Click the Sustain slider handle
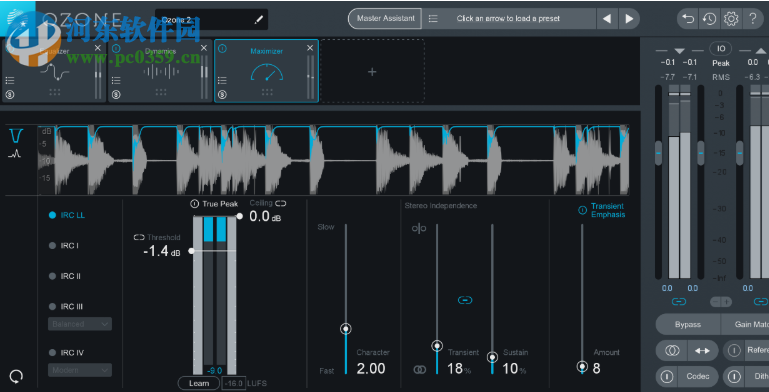This screenshot has height=392, width=769. coord(492,357)
